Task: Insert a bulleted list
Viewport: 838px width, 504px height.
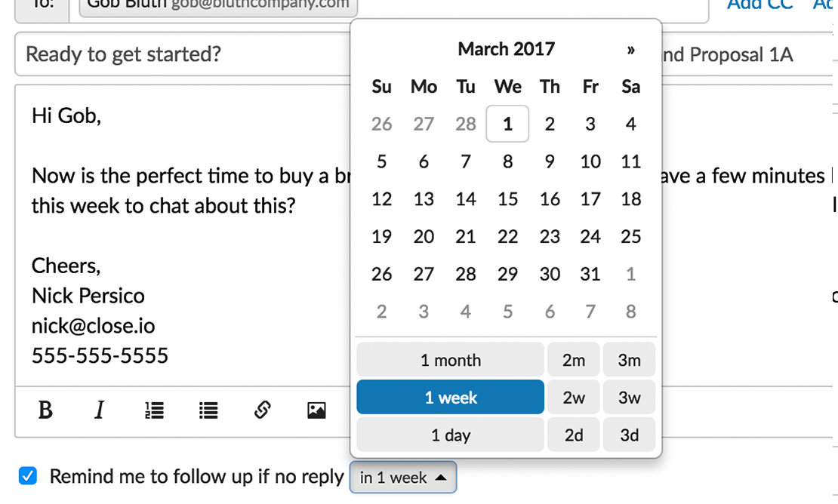Action: tap(208, 410)
